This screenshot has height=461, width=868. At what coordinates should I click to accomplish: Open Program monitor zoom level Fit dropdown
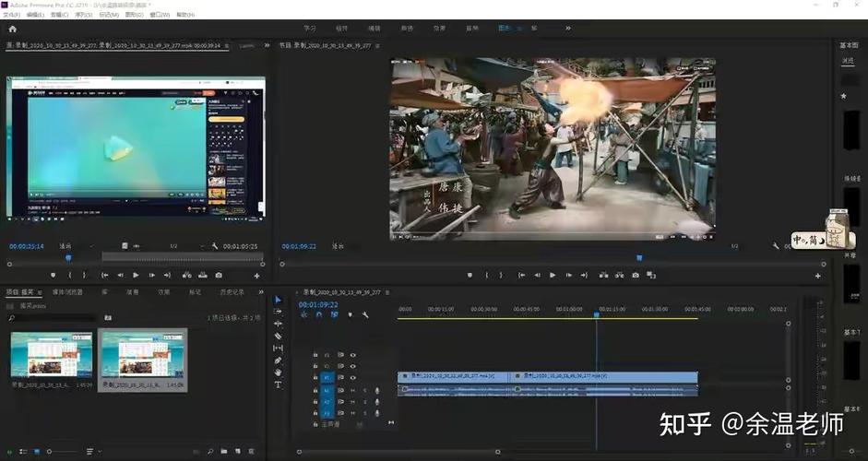pyautogui.click(x=339, y=246)
